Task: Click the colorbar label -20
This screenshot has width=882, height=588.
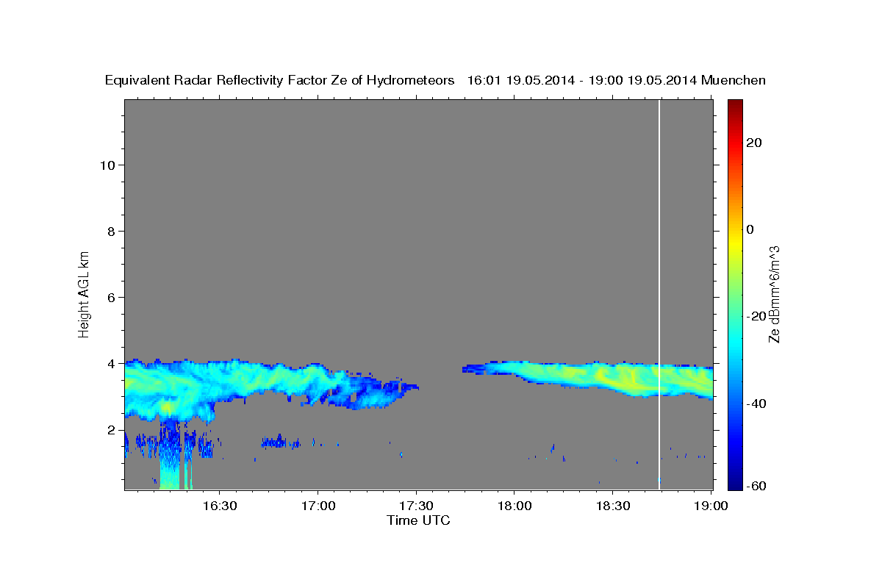Action: [x=755, y=316]
